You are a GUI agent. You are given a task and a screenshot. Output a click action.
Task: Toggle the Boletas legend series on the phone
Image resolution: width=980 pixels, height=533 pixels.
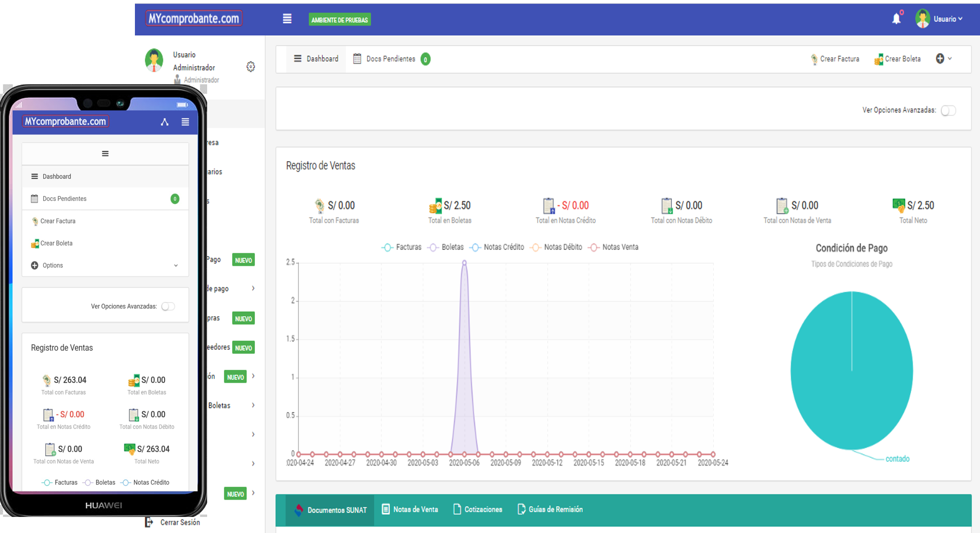pos(99,482)
